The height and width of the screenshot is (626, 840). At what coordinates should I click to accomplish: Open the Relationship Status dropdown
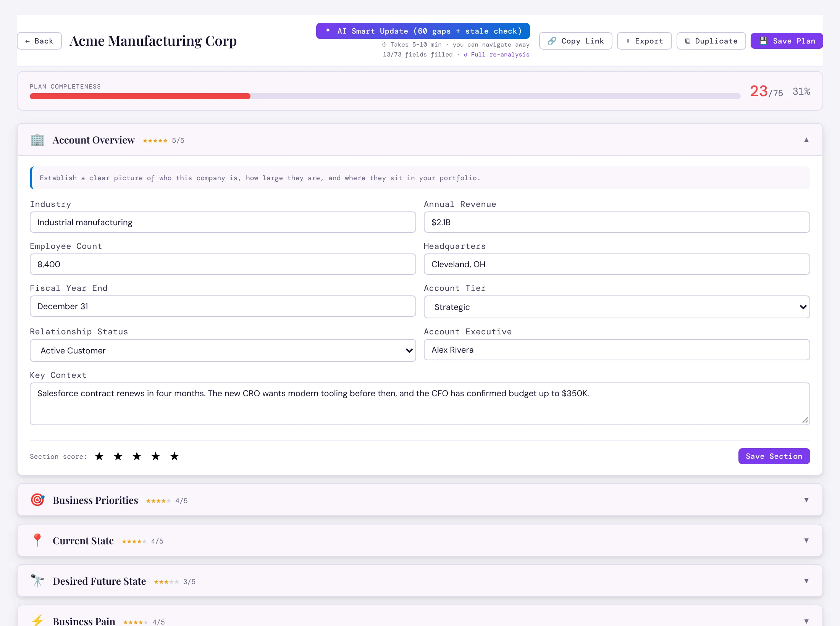pos(223,350)
